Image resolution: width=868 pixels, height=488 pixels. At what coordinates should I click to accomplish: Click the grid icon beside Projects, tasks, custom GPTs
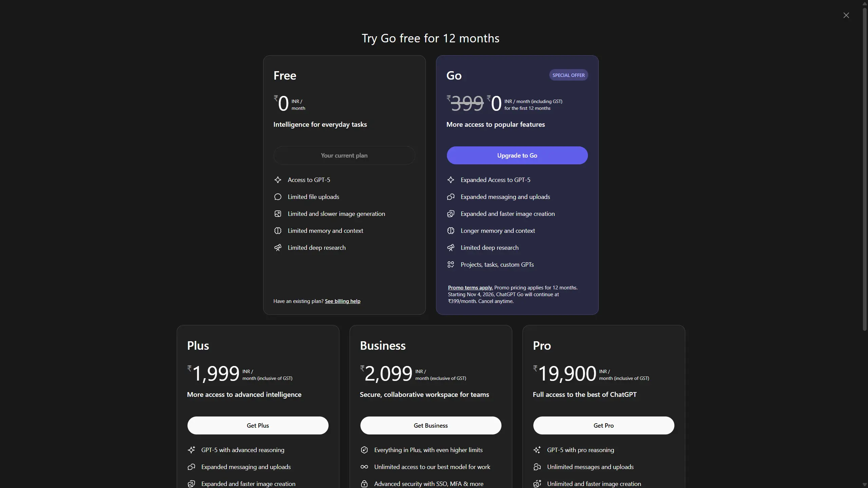tap(451, 265)
